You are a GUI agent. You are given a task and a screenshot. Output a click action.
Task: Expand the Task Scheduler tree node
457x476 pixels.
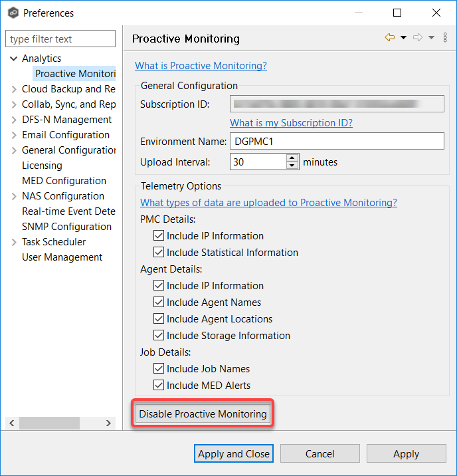(14, 243)
